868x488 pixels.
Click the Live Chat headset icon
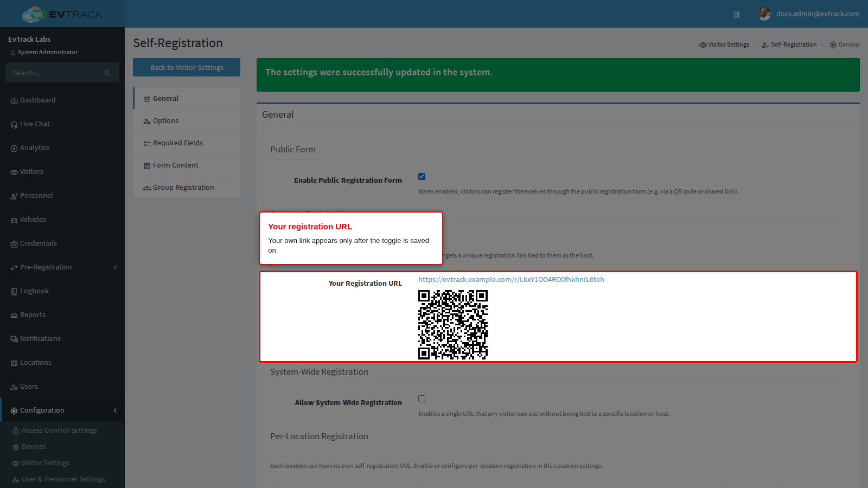click(x=14, y=125)
